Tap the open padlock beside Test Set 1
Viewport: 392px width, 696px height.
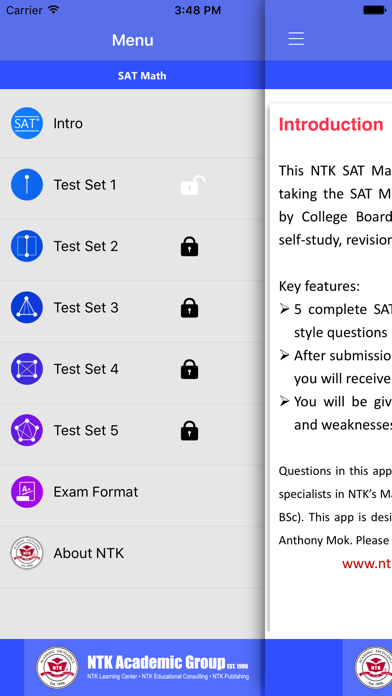[193, 185]
